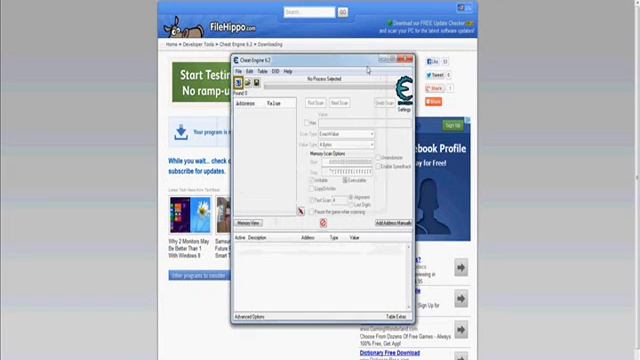
Task: Click the Windows 8 article thumbnail
Action: (x=190, y=215)
